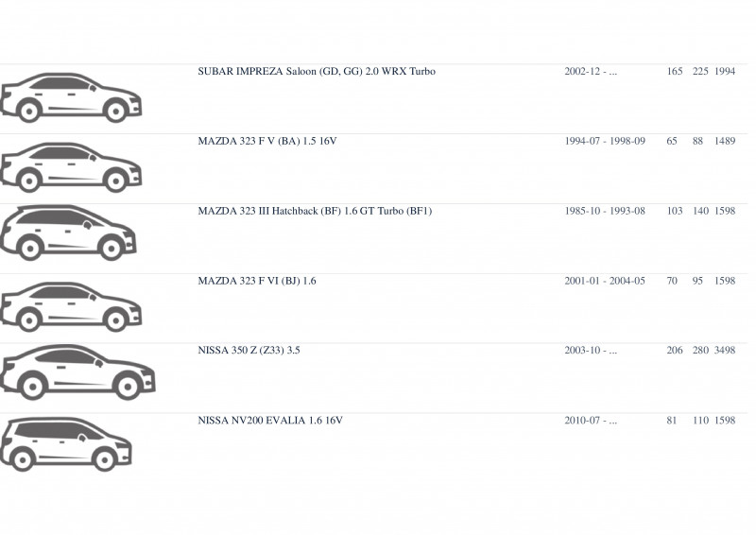Open MAZDA 323 F VI (BJ) 1.6
The image size is (756, 535).
(x=257, y=281)
